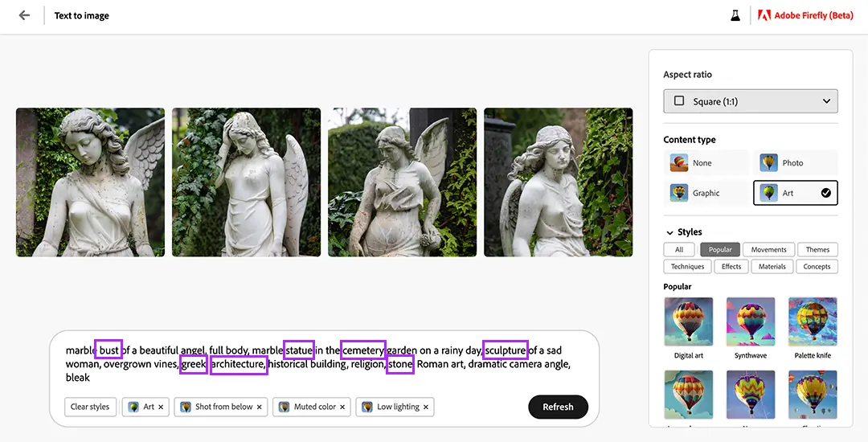Viewport: 868px width, 442px height.
Task: Pick the Palette knife style
Action: click(x=813, y=321)
